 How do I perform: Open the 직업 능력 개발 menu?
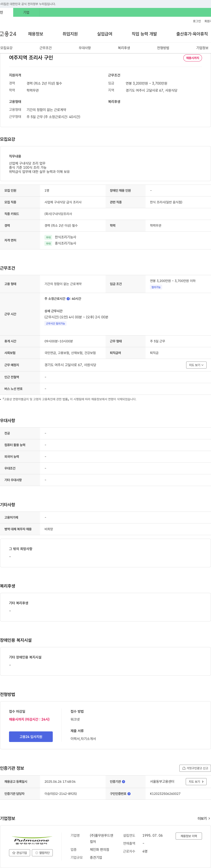point(144,34)
